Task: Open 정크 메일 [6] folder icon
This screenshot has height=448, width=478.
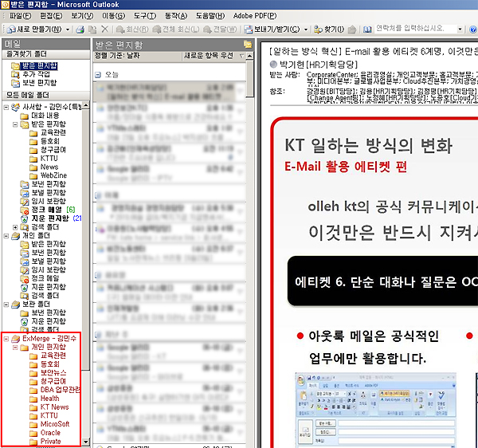Action: (x=25, y=210)
